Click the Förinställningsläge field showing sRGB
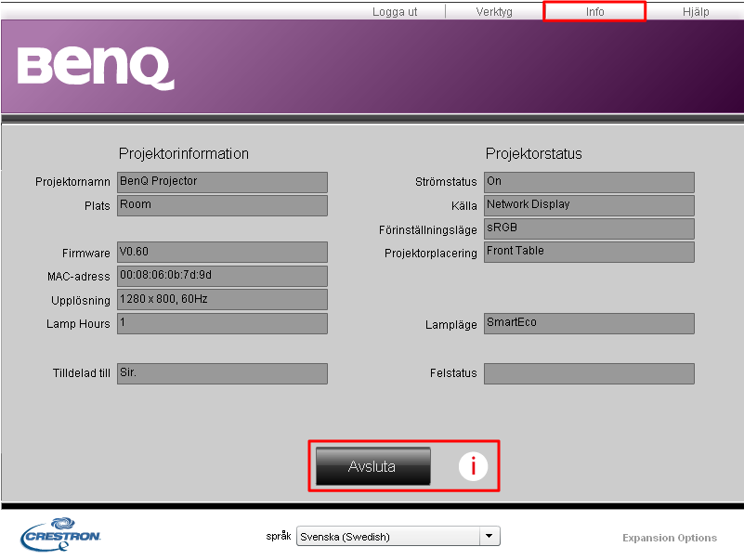This screenshot has height=560, width=744. (x=589, y=228)
